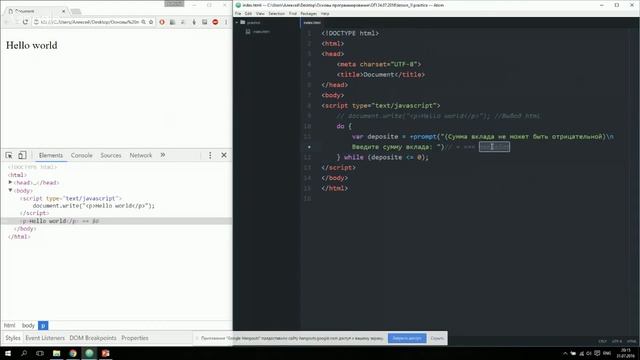Switch to the Elements tab in DevTools
This screenshot has width=640, height=360.
(x=51, y=155)
